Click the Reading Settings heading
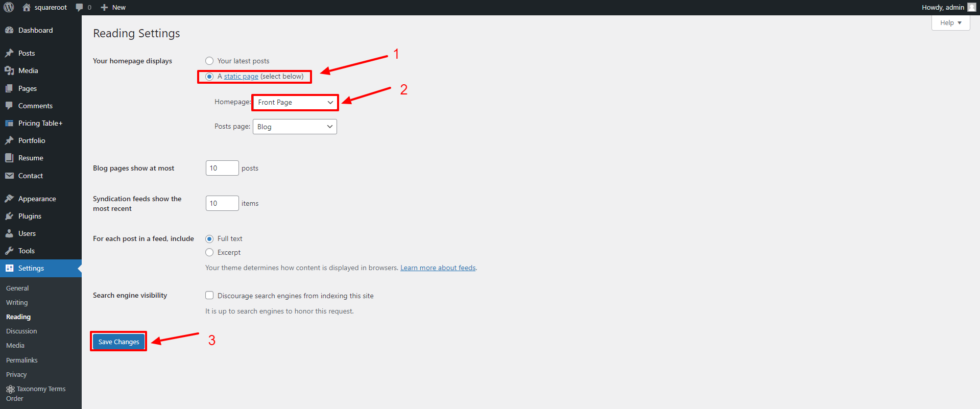 pyautogui.click(x=136, y=33)
